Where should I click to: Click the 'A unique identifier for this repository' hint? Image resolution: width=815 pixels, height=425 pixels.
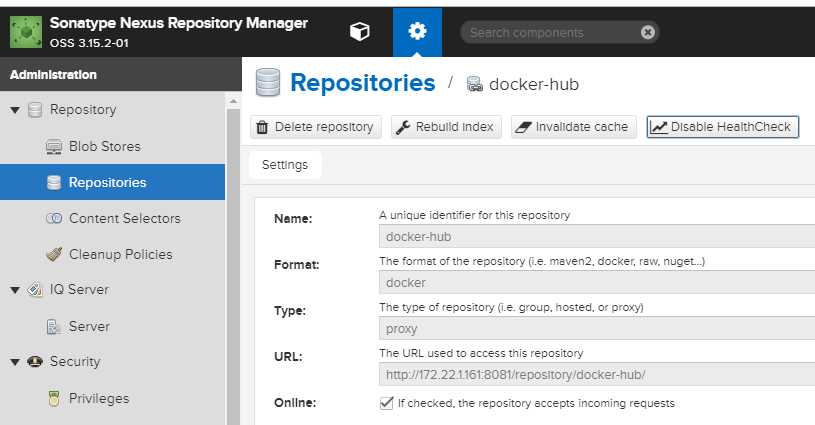(x=475, y=215)
